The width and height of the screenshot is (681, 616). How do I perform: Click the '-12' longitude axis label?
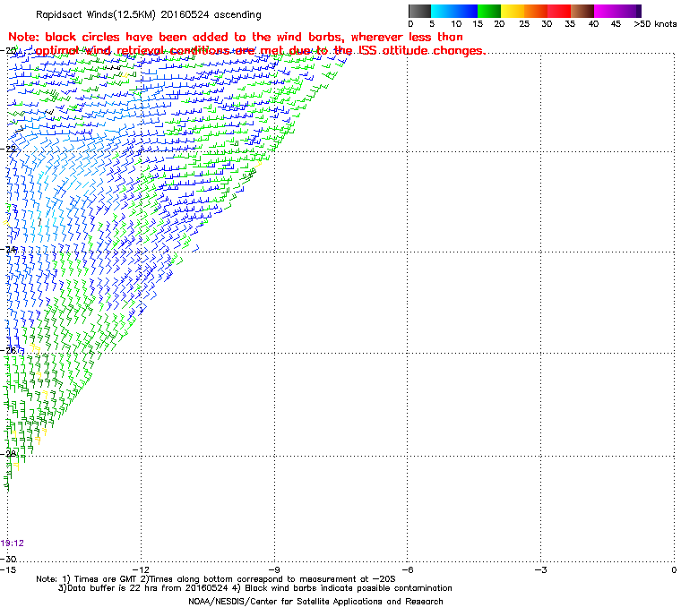(141, 570)
